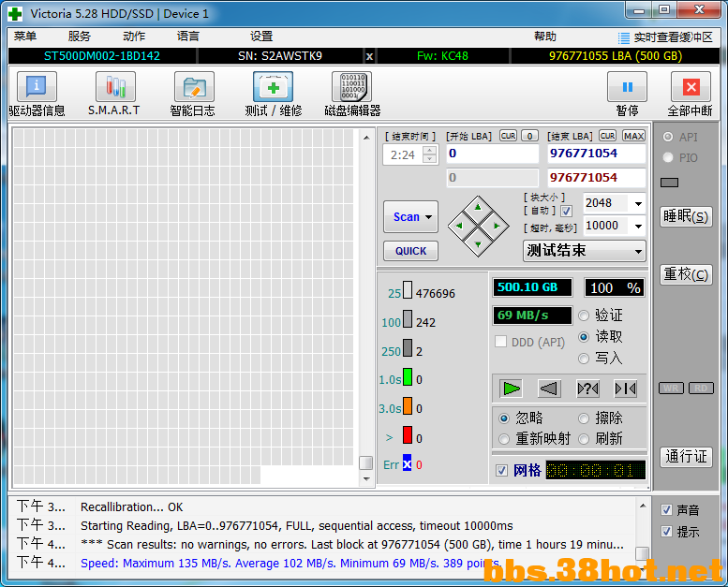Select the remap (重新映射) radio option
Viewport: 728px width, 587px height.
coord(504,438)
